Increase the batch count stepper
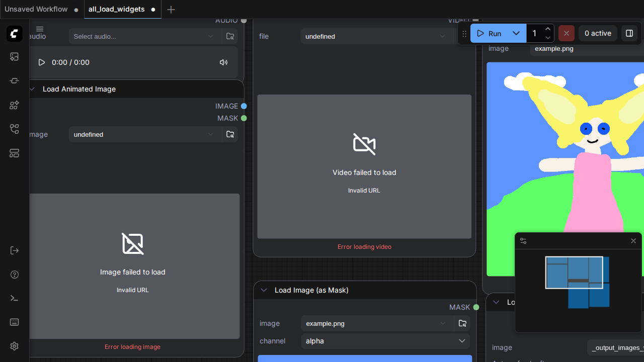The width and height of the screenshot is (644, 362). coord(548,29)
